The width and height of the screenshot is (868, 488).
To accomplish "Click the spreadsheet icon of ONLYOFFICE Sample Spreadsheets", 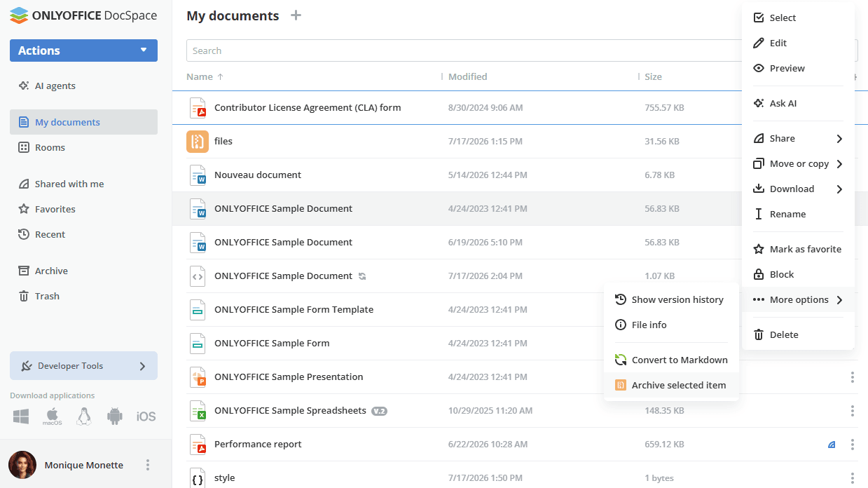I will point(198,411).
